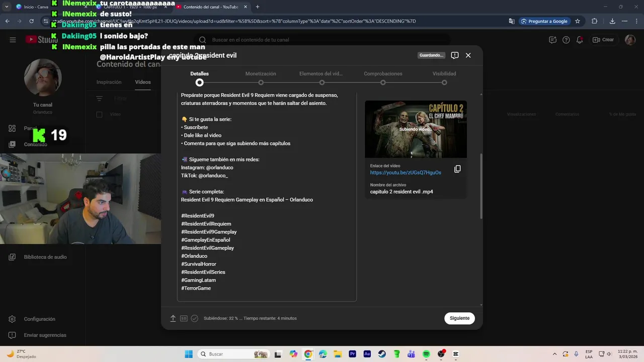The image size is (644, 362).
Task: Open the YouTube Studio hamburger menu
Action: [x=13, y=40]
